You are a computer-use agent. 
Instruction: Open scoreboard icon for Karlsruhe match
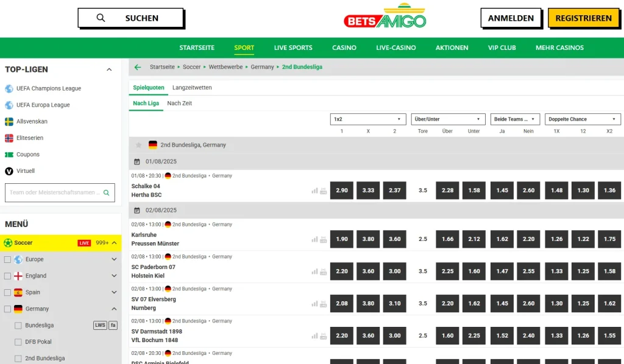click(x=323, y=239)
